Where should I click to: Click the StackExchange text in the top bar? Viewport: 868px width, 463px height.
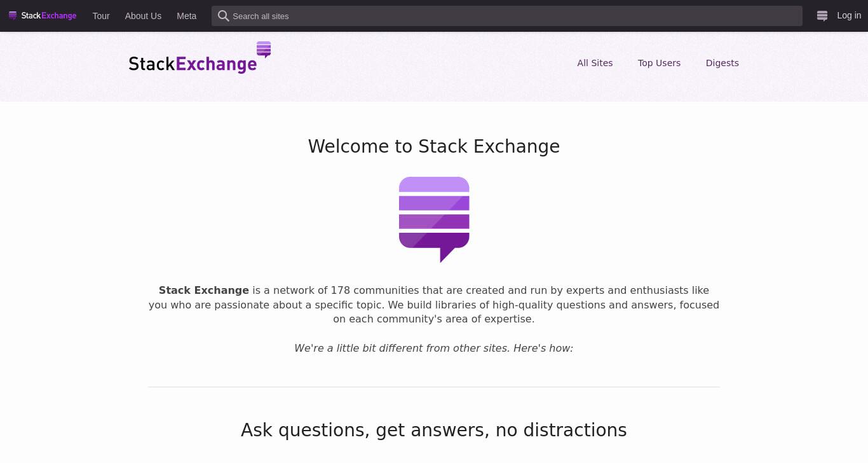(49, 16)
